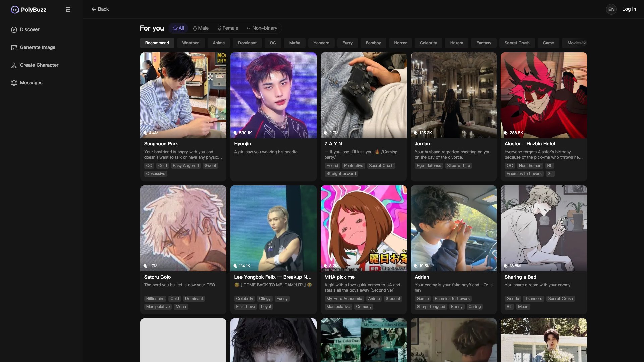This screenshot has height=362, width=644.
Task: Open the Satoru Gojo character image
Action: coord(183,228)
